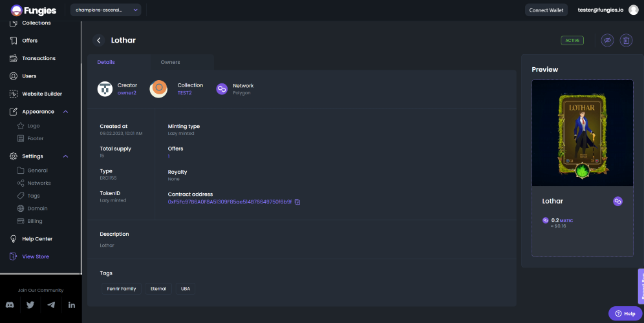644x323 pixels.
Task: Open the Telegram community link
Action: tap(51, 305)
